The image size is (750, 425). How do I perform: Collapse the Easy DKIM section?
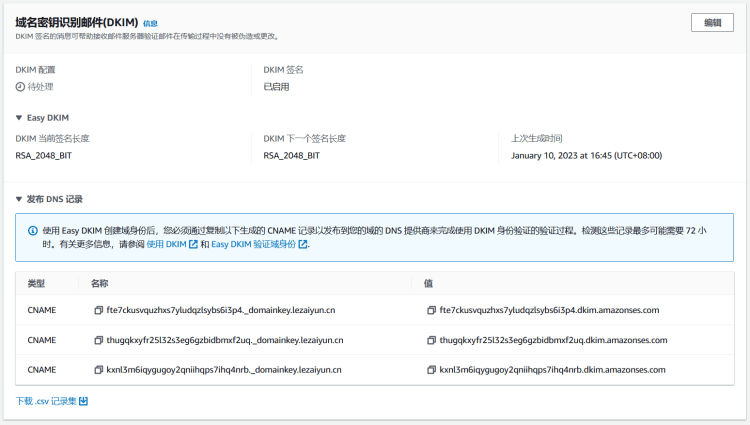click(19, 118)
